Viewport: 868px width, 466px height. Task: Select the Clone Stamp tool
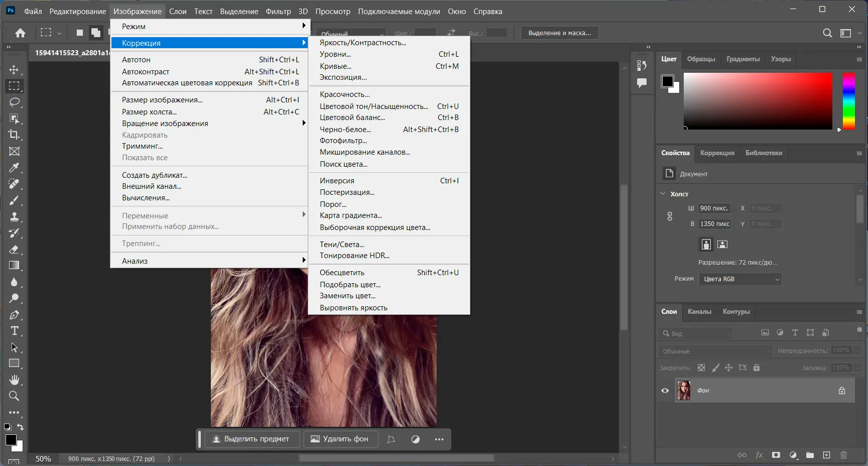coord(14,217)
